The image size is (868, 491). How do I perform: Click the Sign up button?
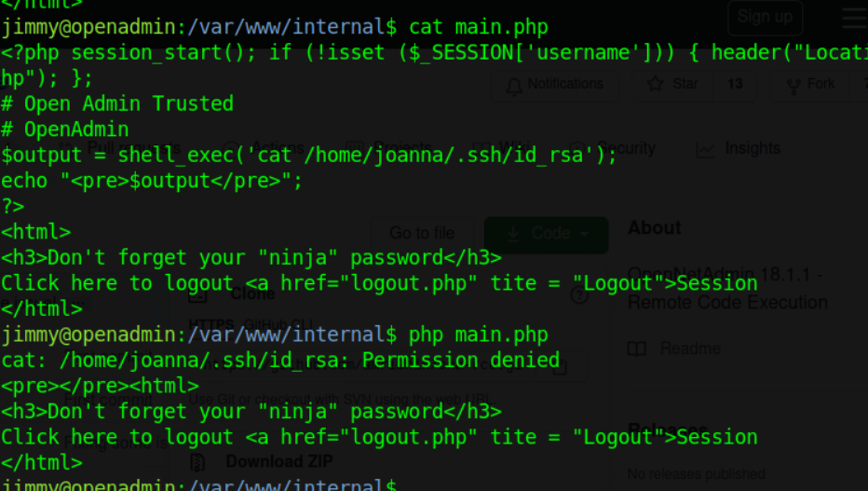click(x=765, y=17)
